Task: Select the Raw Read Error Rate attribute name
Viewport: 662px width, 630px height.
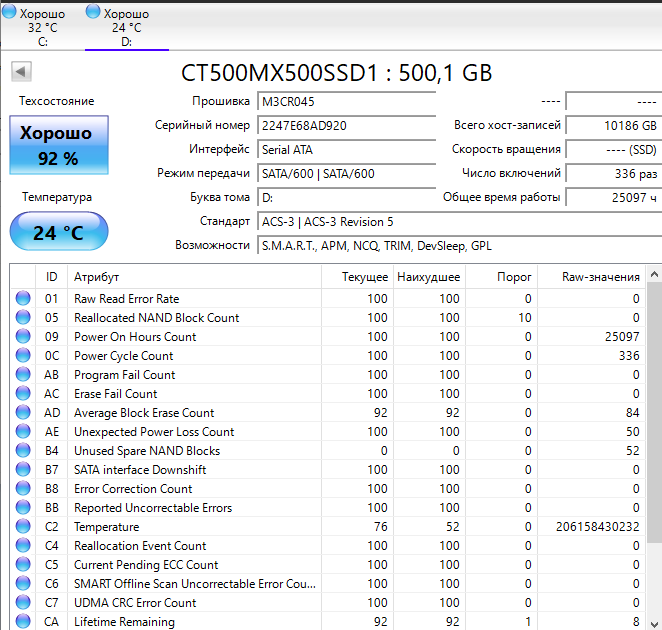Action: (x=127, y=299)
